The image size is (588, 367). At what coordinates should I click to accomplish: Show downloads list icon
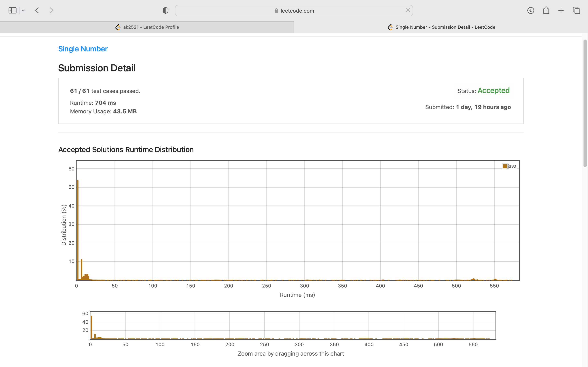click(530, 10)
